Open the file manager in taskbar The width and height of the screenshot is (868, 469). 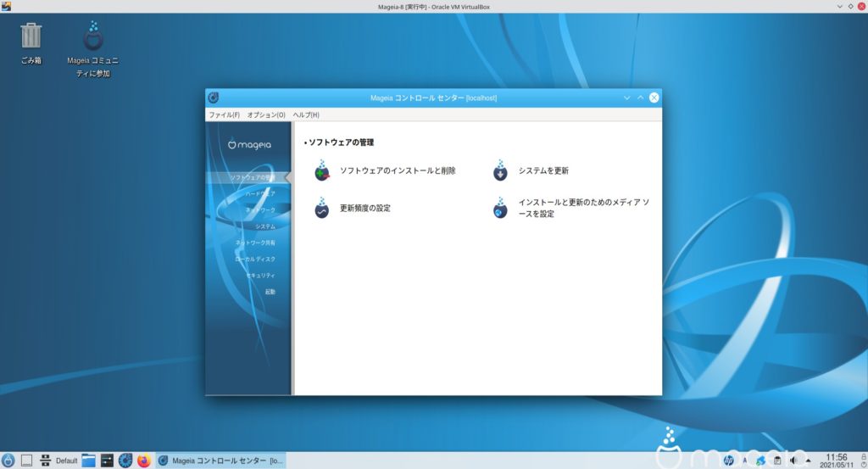88,461
